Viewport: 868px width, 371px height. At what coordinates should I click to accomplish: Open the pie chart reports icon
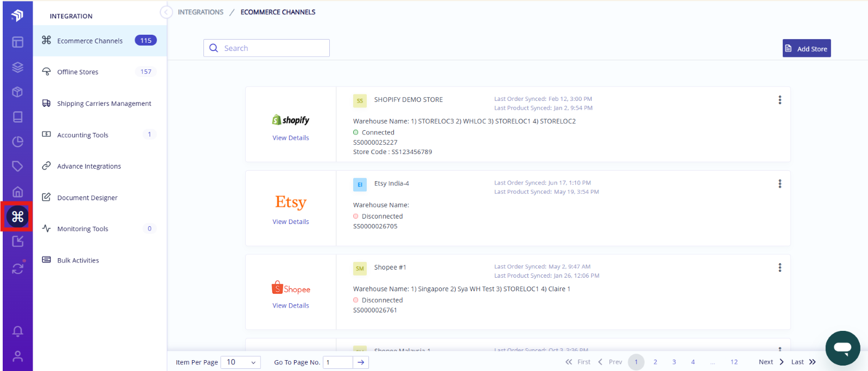[17, 142]
